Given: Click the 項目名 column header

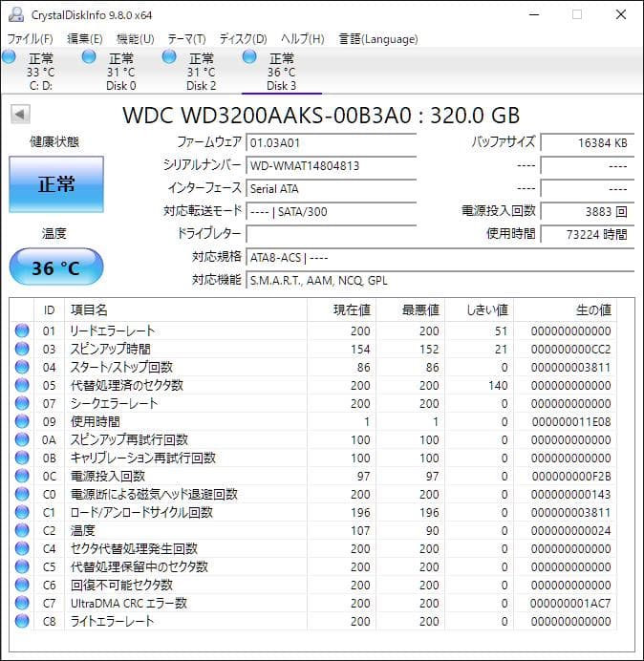Looking at the screenshot, I should point(185,310).
